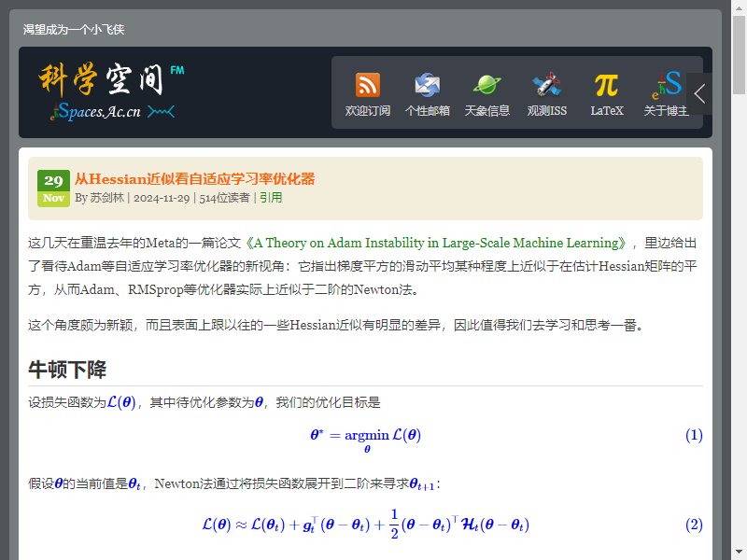The width and height of the screenshot is (747, 560).
Task: Collapse the icon panel with the left chevron
Action: point(699,93)
